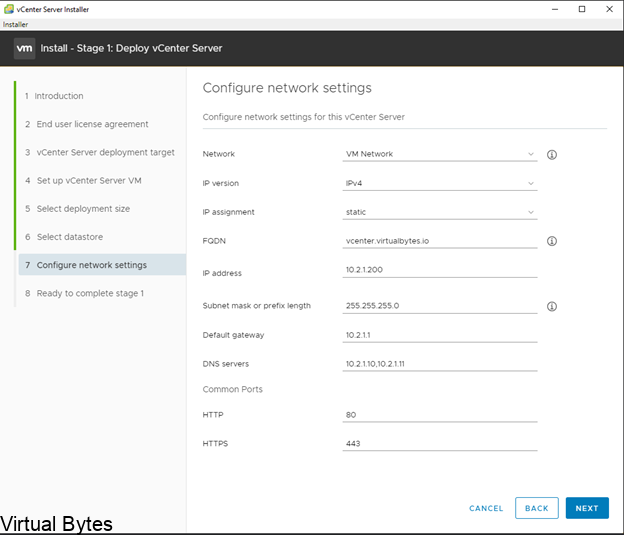Open the IP version dropdown
This screenshot has height=535, width=624.
coord(440,183)
